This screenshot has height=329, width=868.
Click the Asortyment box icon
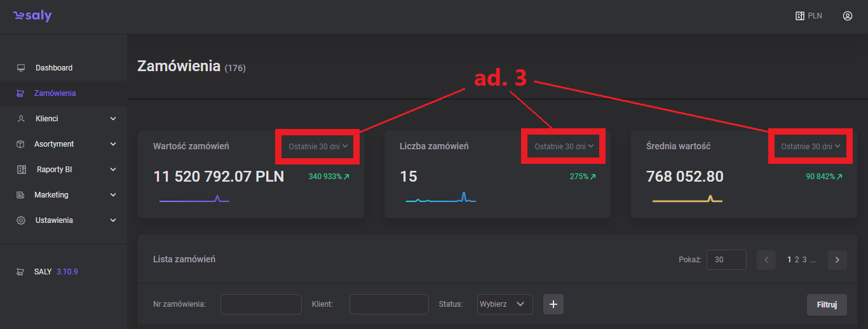(21, 144)
